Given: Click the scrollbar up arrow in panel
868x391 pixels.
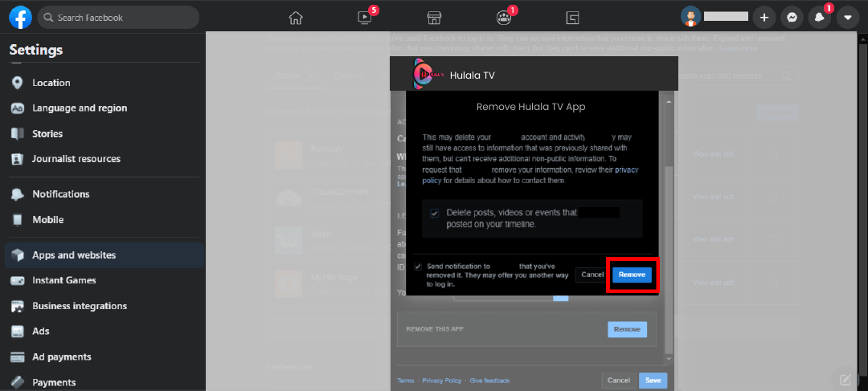Looking at the screenshot, I should tap(669, 102).
